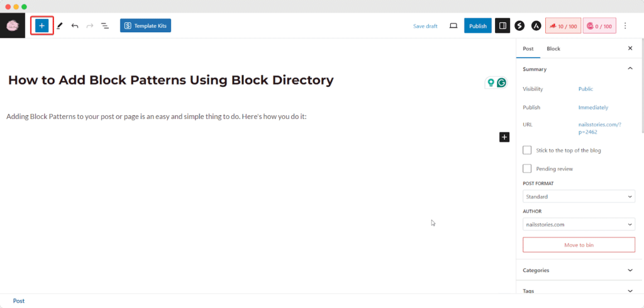644x308 pixels.
Task: Switch to the Block tab
Action: coord(553,48)
